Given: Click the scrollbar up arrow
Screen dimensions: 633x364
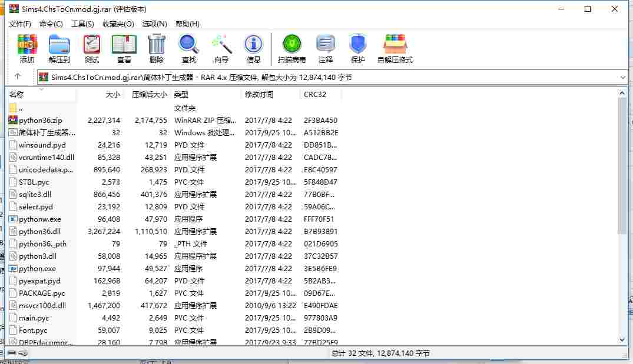Looking at the screenshot, I should [x=622, y=93].
